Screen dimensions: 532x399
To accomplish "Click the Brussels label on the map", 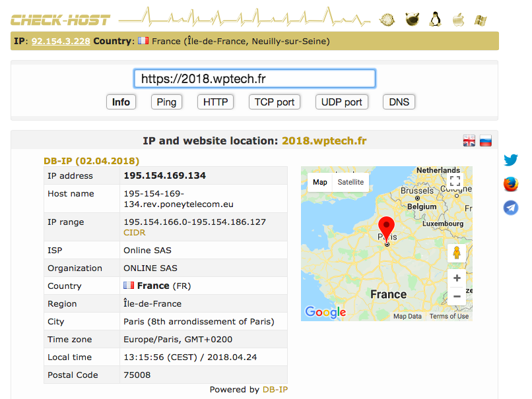I will coord(417,191).
